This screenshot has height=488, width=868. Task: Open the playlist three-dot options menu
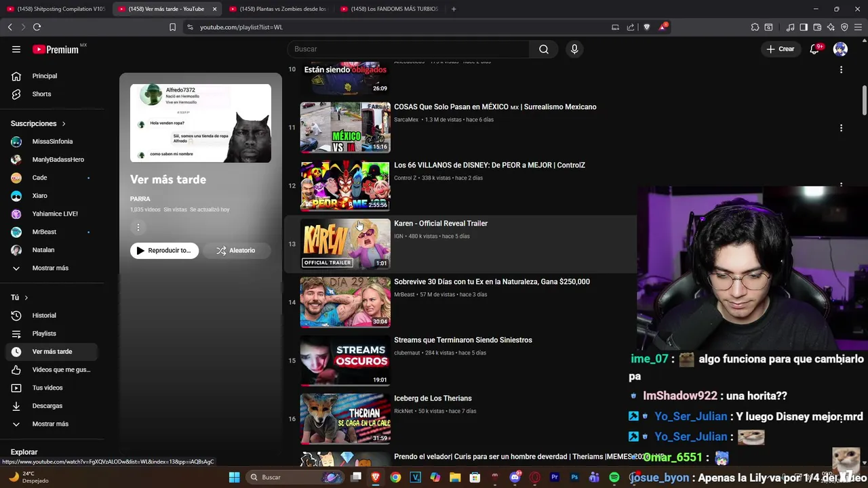138,227
